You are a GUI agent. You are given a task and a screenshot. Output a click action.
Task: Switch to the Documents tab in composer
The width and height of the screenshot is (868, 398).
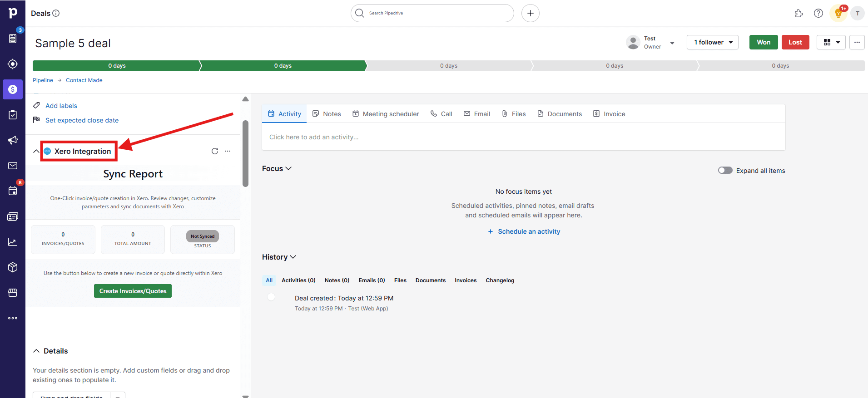pyautogui.click(x=560, y=114)
